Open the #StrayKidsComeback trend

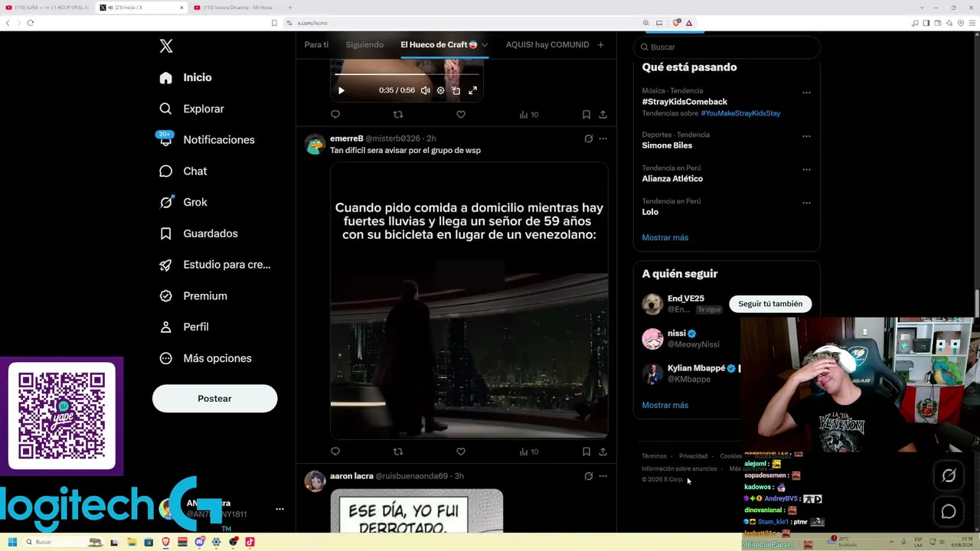(684, 102)
